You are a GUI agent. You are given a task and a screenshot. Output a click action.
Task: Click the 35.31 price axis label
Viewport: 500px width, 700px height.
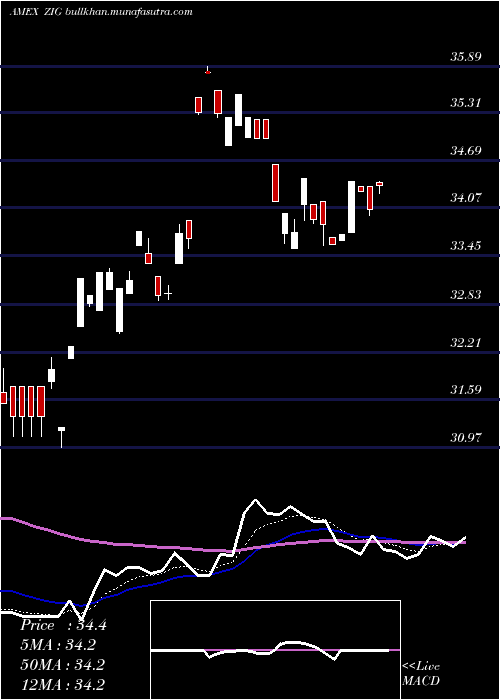click(x=465, y=103)
